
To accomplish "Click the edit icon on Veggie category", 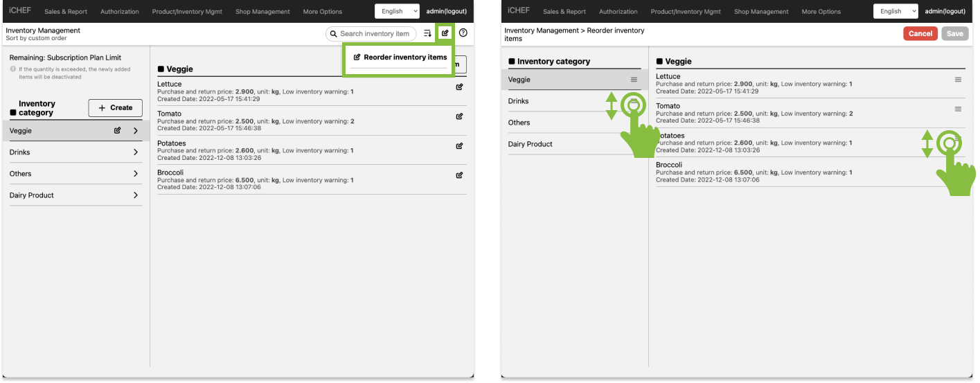I will [117, 130].
